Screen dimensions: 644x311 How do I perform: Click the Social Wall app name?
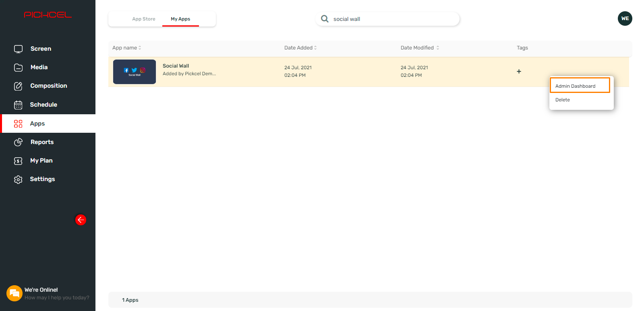tap(176, 66)
